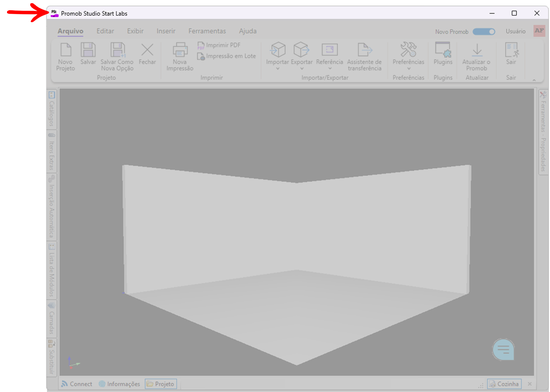Open the Ajuda tab
The image size is (550, 392).
[248, 31]
